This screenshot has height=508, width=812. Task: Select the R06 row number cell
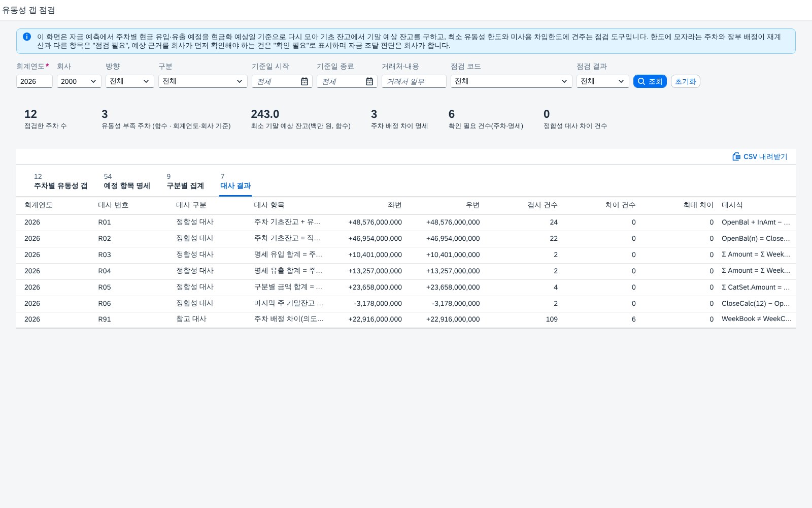click(105, 304)
